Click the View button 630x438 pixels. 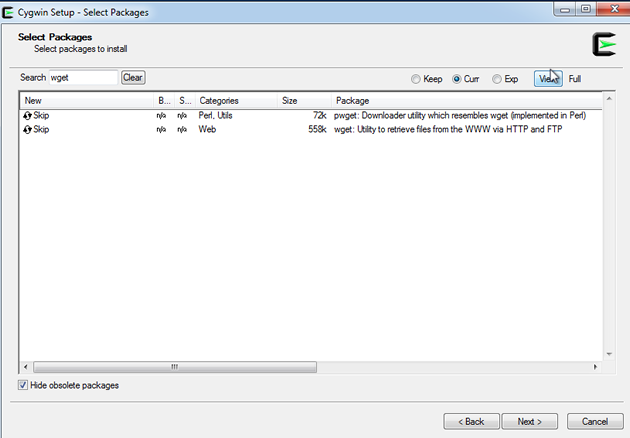click(548, 79)
